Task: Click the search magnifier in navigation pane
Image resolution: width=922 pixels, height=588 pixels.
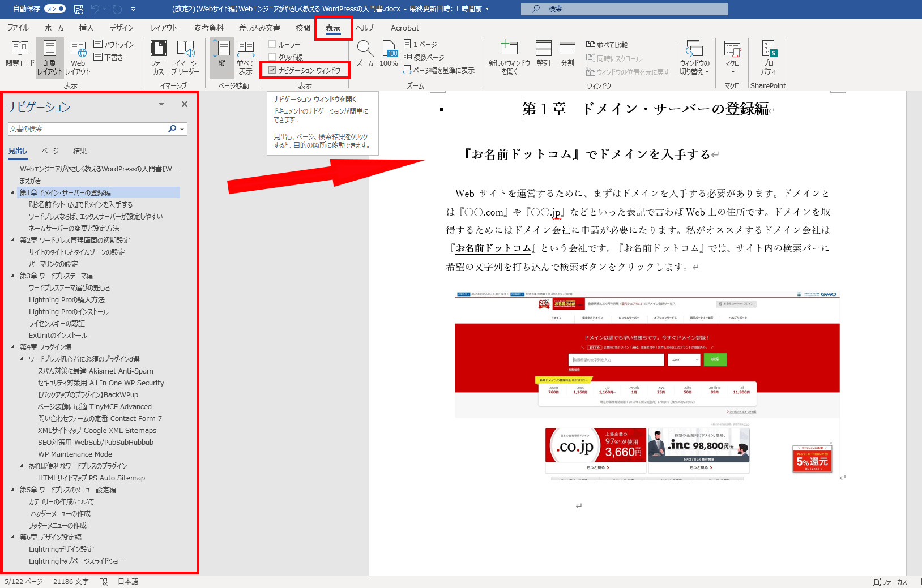Action: (x=172, y=129)
